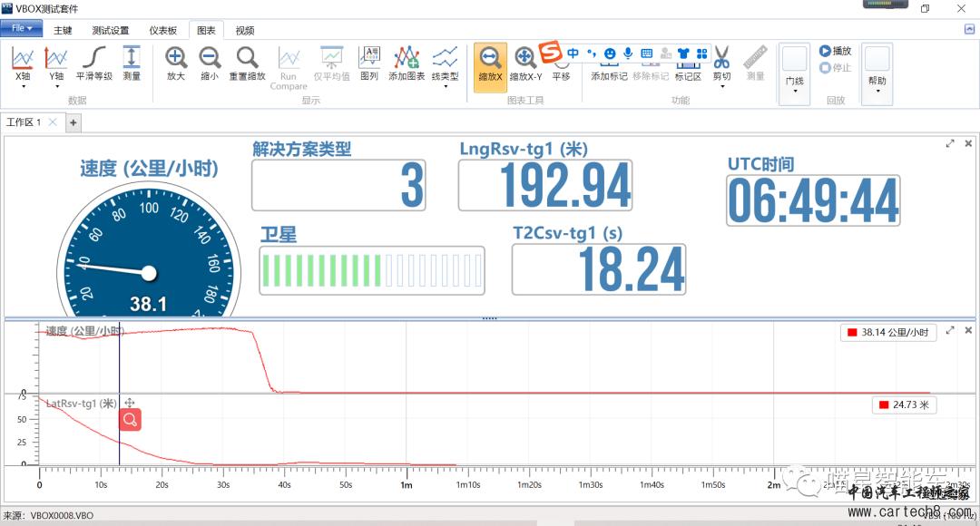Click the move handle beside LatRsv-tg1 label
This screenshot has height=526, width=980.
click(x=130, y=403)
